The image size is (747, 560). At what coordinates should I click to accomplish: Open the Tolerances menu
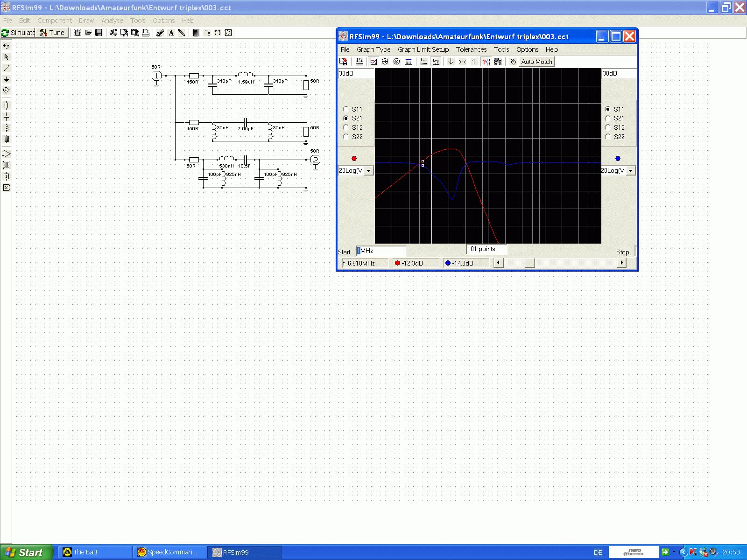[471, 49]
